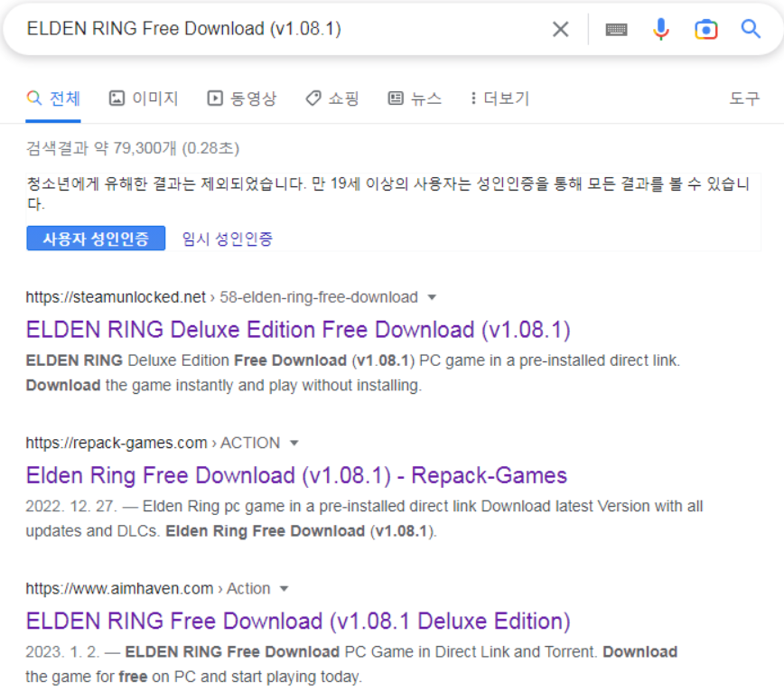Open the 도구 search tools
784x692 pixels.
click(x=744, y=98)
